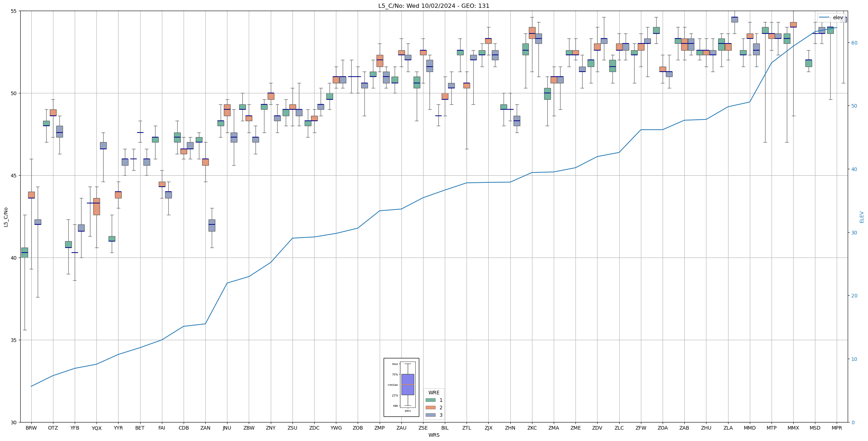Click the YWG station label
The width and height of the screenshot is (868, 441).
(336, 428)
